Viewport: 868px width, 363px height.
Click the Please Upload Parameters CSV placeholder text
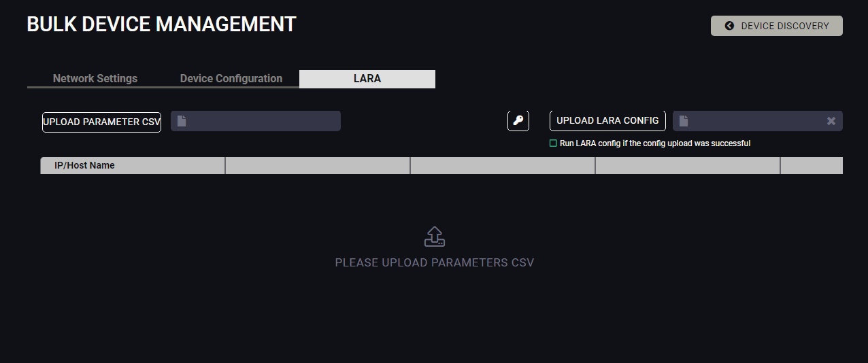click(435, 262)
